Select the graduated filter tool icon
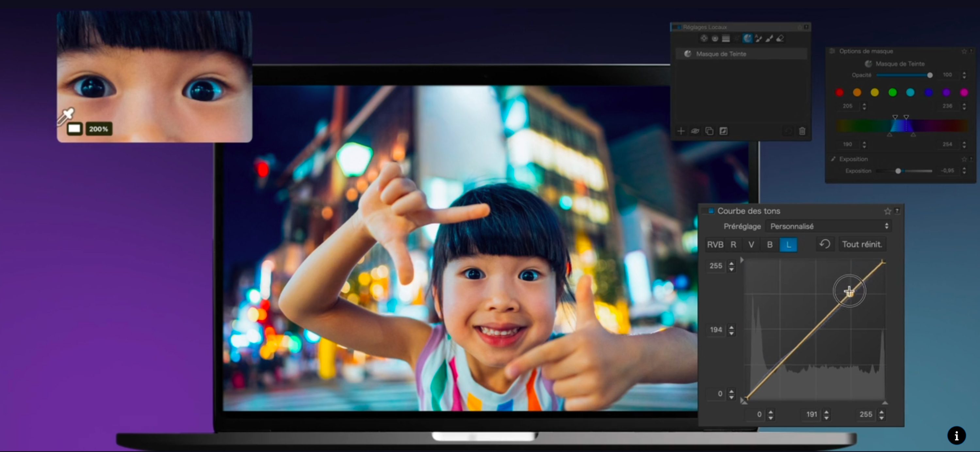 [726, 39]
